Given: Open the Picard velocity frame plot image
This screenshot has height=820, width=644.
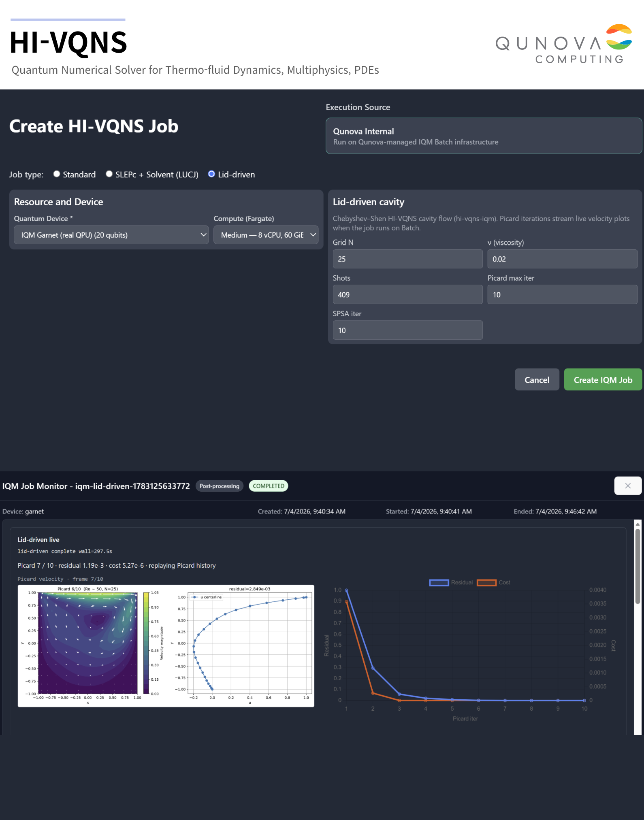Looking at the screenshot, I should 166,646.
